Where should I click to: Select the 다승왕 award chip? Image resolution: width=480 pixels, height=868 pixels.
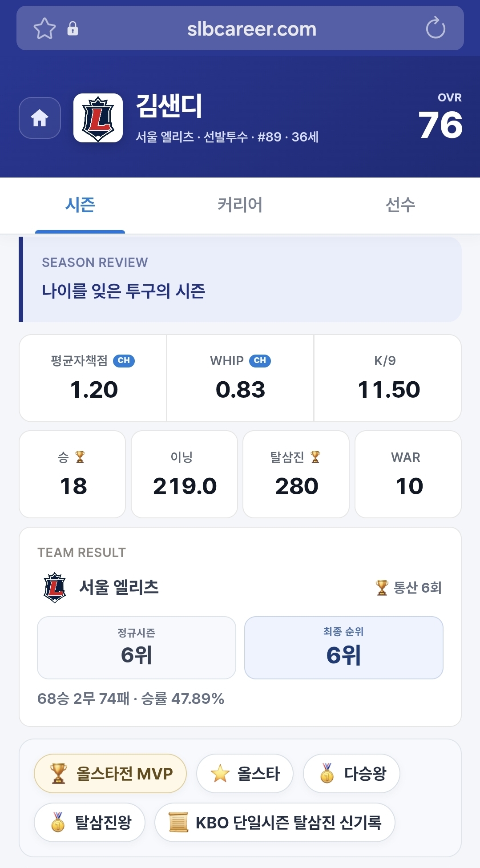[x=351, y=773]
